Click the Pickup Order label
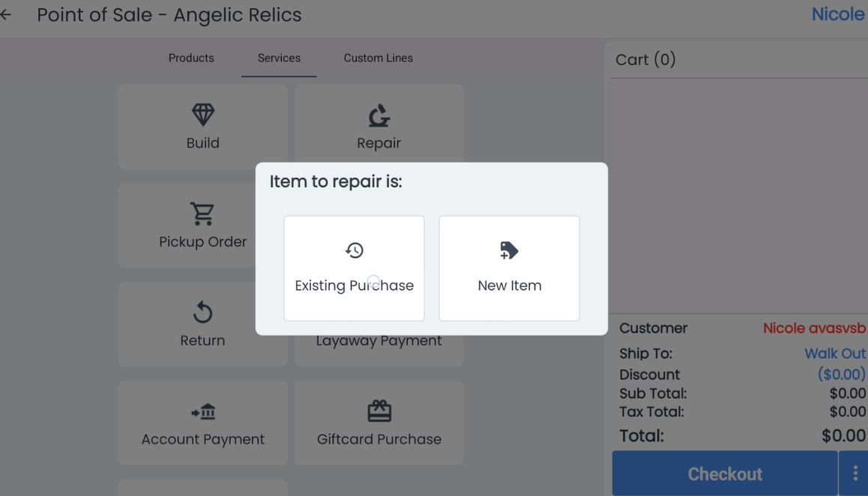Screen dimensions: 868x496 point(202,242)
